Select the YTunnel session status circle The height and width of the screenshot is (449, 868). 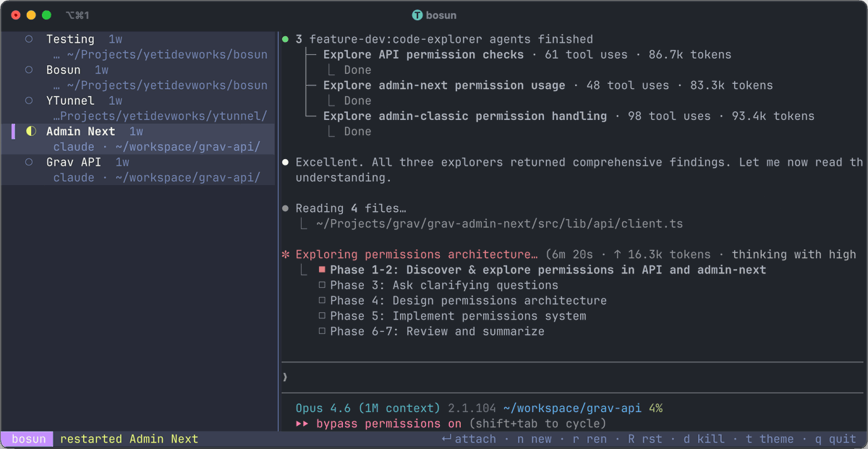pos(29,101)
